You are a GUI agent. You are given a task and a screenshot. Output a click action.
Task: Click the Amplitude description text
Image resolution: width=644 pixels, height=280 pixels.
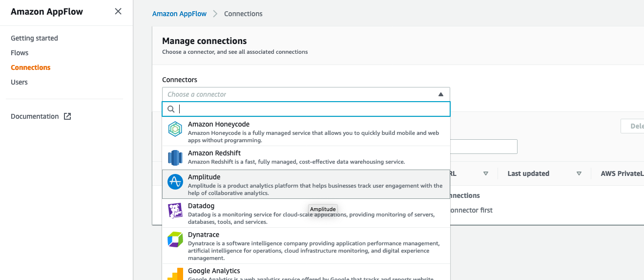[315, 189]
